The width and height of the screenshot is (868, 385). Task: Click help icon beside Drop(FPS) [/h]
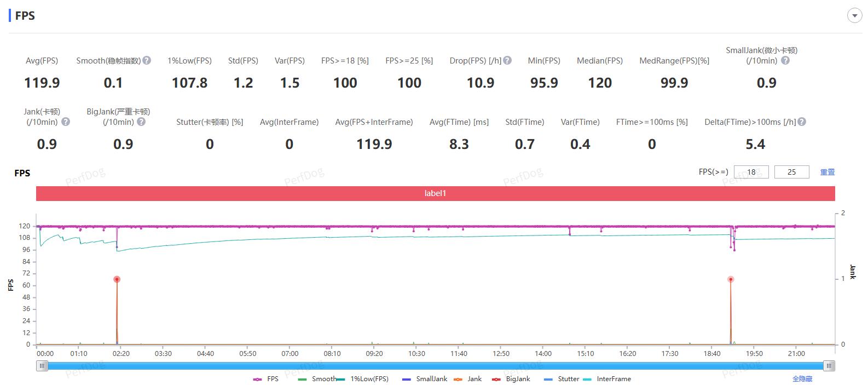(507, 61)
